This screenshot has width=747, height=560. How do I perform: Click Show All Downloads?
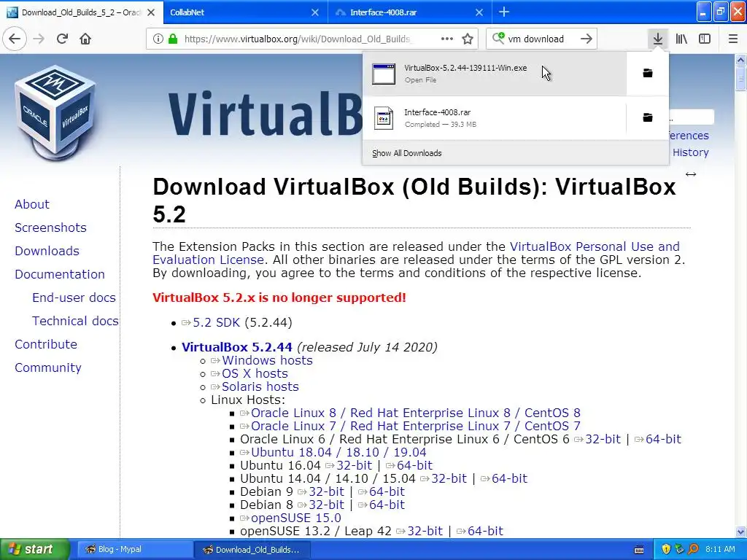pyautogui.click(x=407, y=153)
